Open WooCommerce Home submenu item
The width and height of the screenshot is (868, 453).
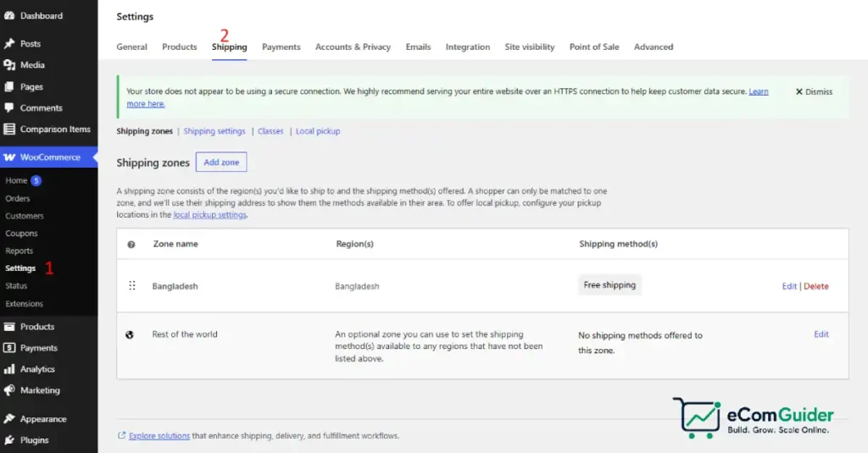coord(16,180)
